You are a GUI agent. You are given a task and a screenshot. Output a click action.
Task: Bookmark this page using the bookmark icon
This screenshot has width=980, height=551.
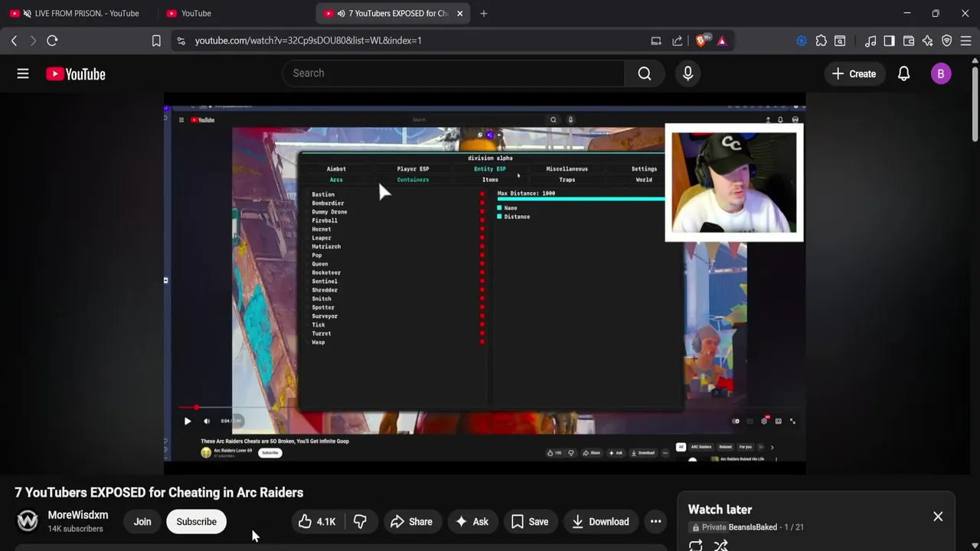coord(156,41)
